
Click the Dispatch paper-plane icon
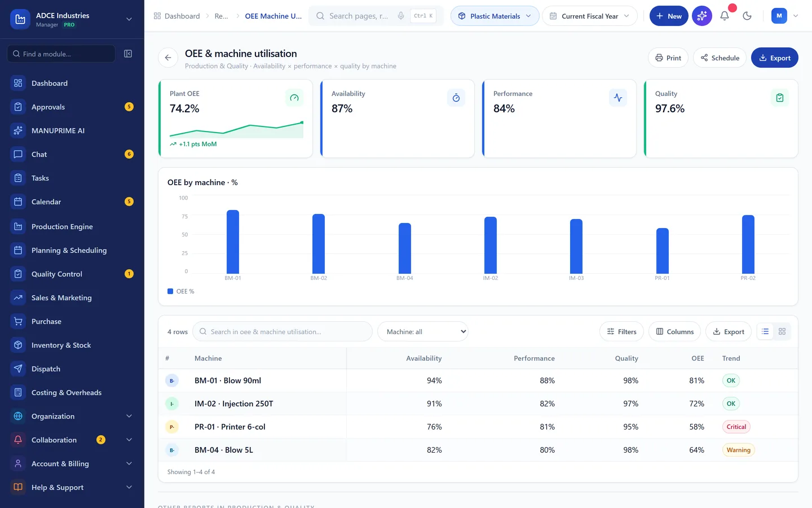18,369
